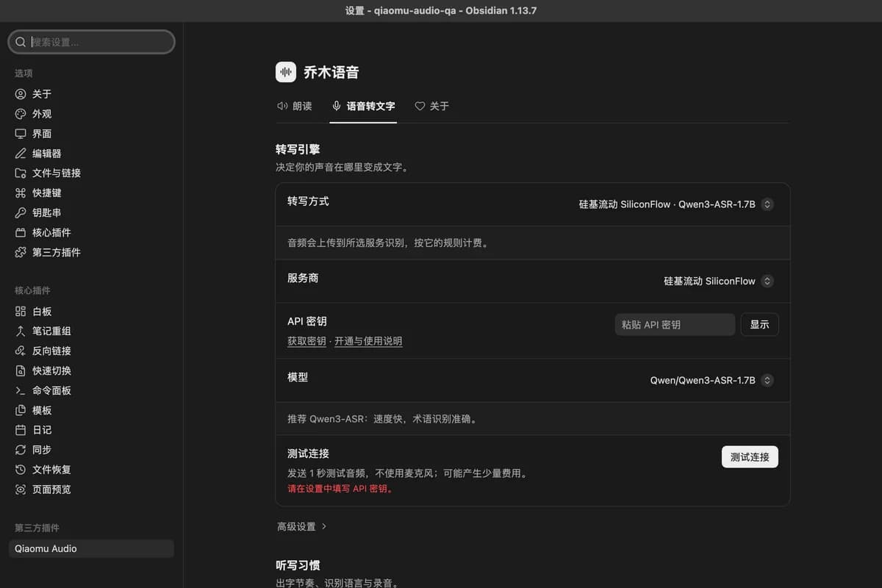Click the 核心插件 box icon
This screenshot has height=588, width=882.
21,232
